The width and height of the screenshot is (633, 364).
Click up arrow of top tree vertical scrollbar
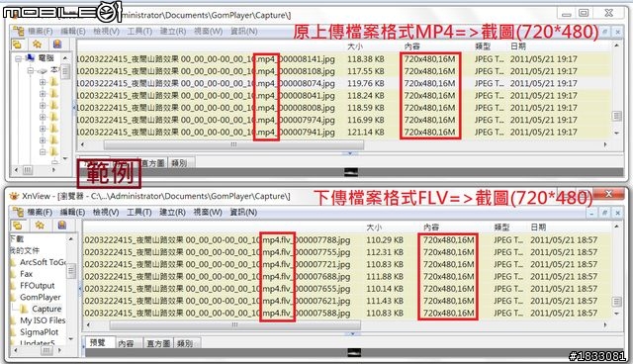click(65, 58)
